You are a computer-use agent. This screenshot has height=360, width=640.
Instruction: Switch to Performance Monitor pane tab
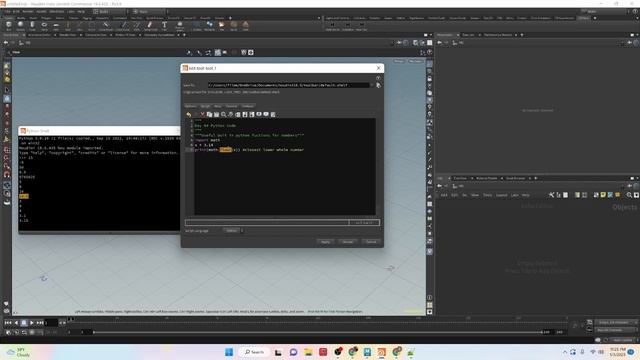[498, 35]
